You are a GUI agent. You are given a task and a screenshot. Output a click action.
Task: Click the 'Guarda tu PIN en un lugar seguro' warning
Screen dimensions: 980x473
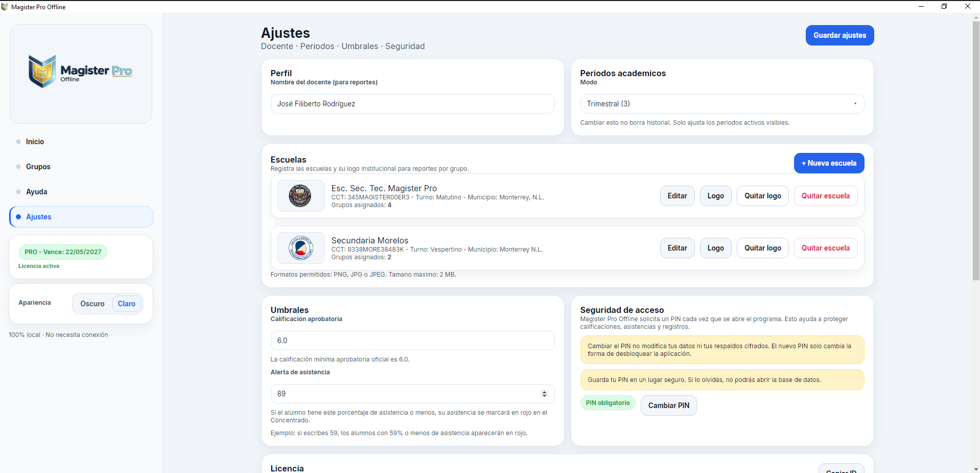click(x=722, y=380)
